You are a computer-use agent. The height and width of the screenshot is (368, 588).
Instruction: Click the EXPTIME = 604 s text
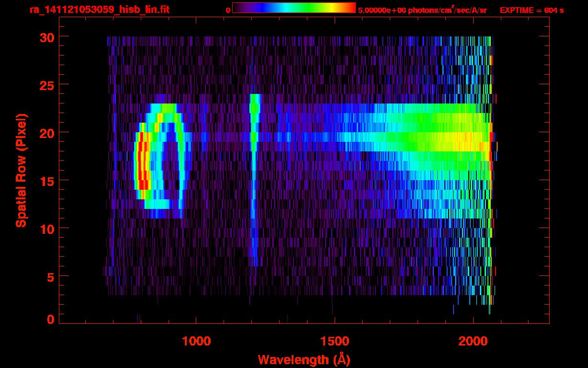(531, 10)
